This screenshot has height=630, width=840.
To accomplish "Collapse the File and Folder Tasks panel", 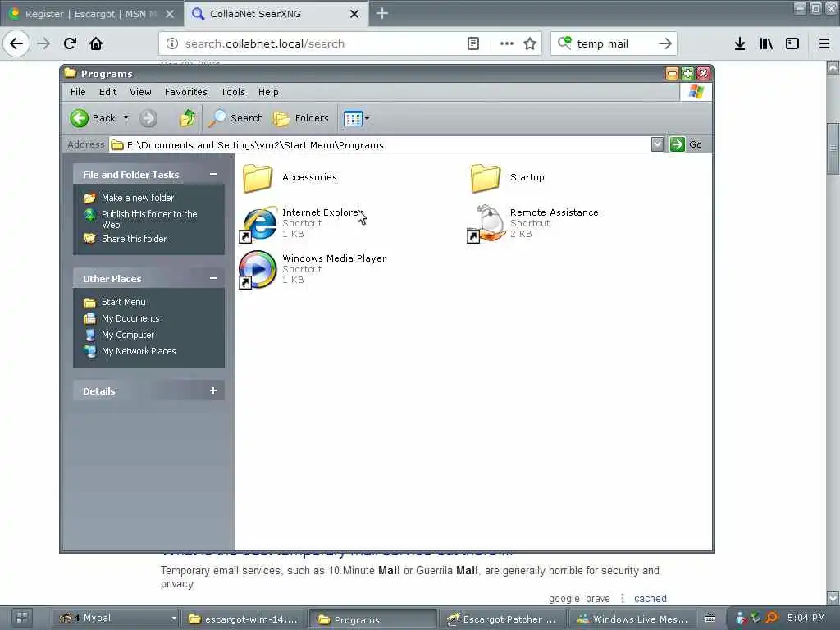I will 213,174.
